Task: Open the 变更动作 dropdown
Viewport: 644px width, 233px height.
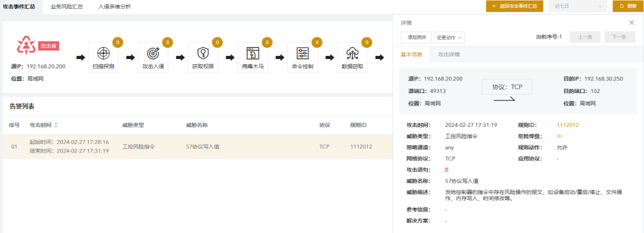Action: point(450,38)
